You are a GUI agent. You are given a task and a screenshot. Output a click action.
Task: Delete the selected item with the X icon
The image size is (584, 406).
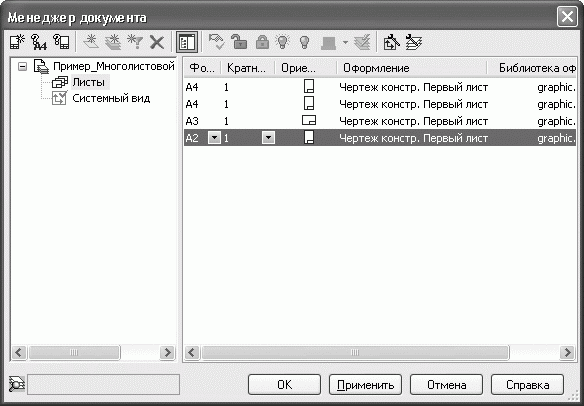tap(157, 42)
